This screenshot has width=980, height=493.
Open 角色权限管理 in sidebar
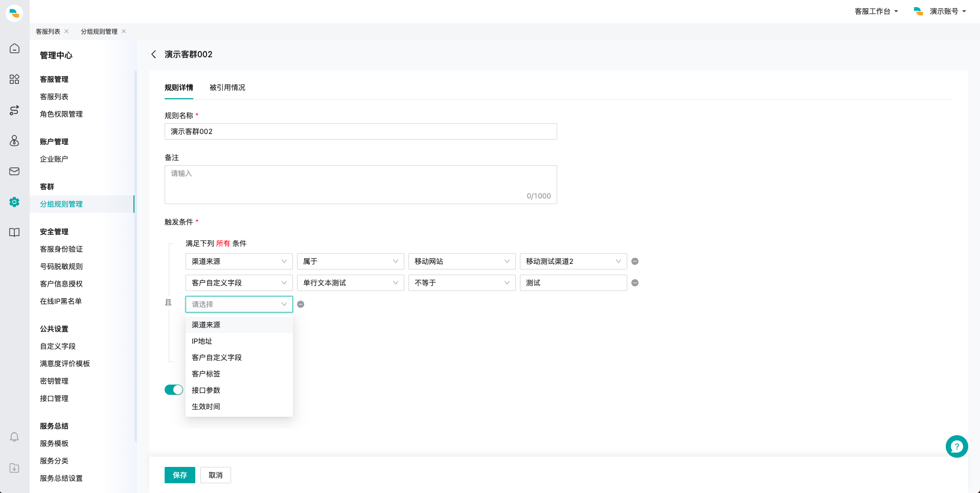(61, 114)
